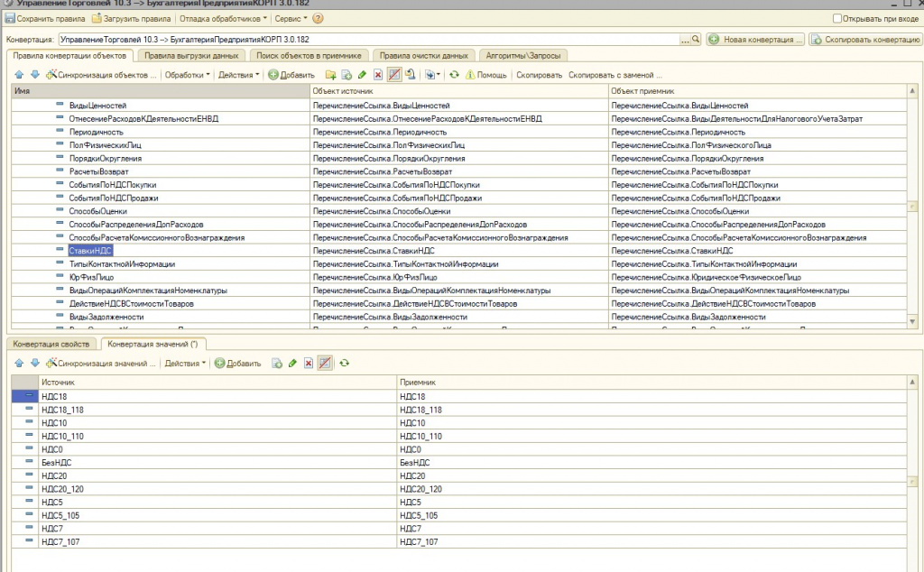Delete object rule with red X icon
Viewport: 924px width, 572px height.
coord(378,75)
